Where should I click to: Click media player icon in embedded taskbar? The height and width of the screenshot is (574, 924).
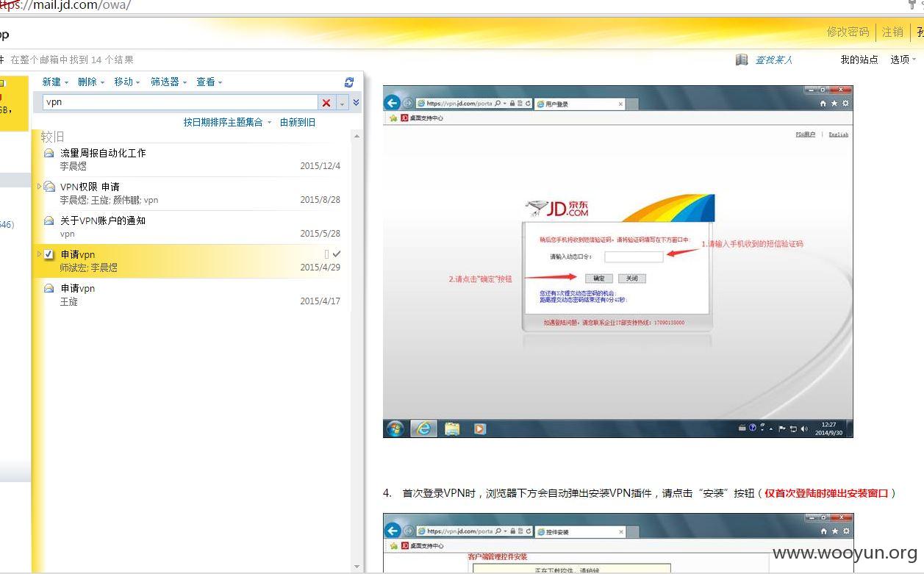[480, 428]
